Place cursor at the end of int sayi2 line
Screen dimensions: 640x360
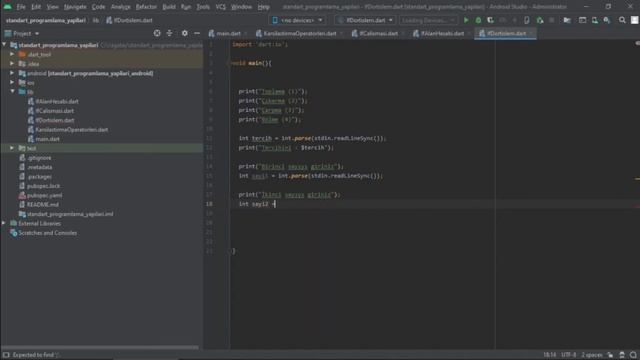(276, 204)
